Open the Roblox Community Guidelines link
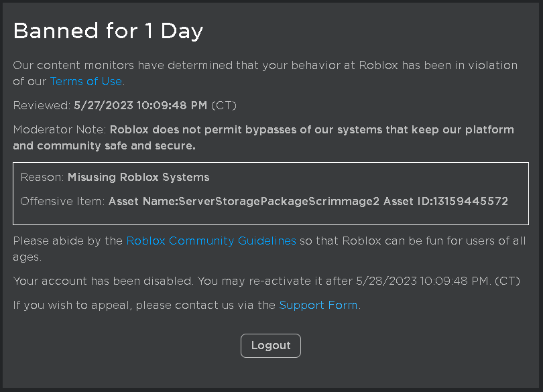 [x=211, y=241]
